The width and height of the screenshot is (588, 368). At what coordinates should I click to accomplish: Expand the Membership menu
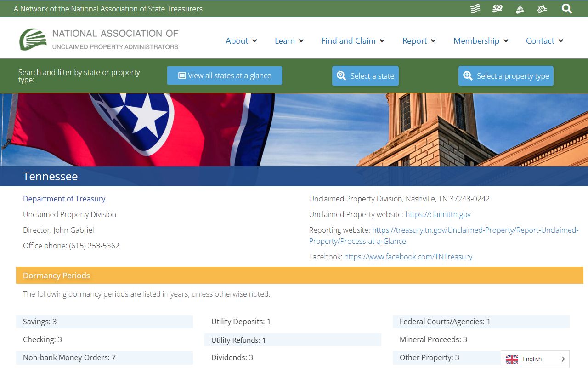click(481, 41)
